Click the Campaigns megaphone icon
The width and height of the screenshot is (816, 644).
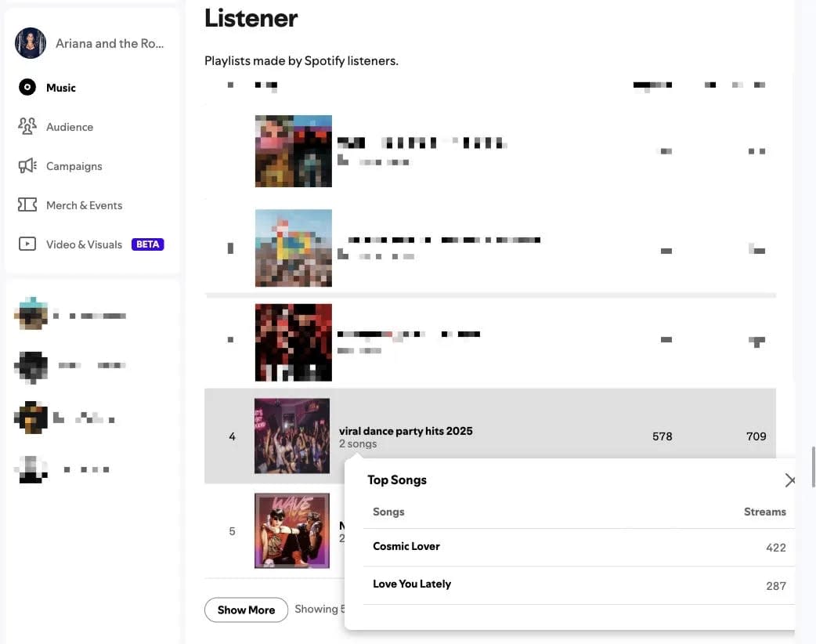(x=27, y=165)
